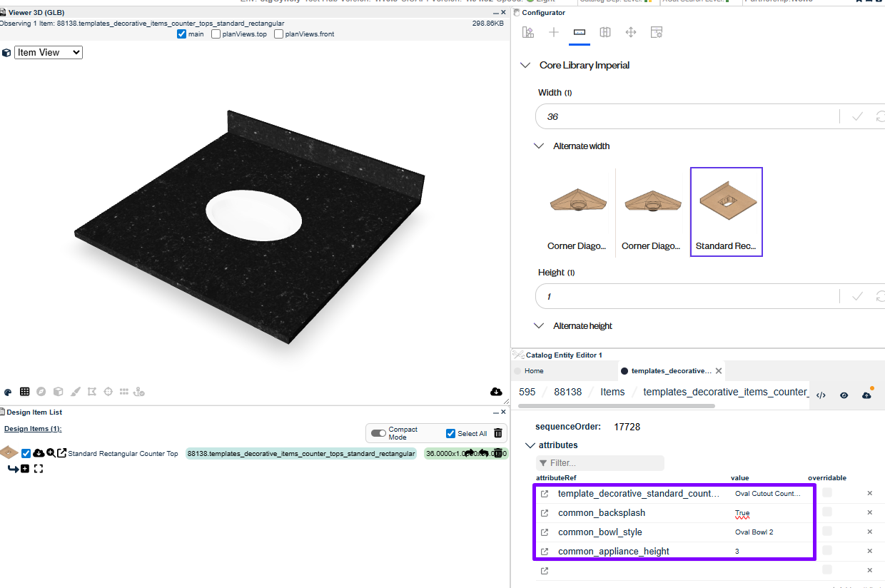The image size is (885, 588).
Task: Click the cloud download icon in the 3D viewer
Action: [496, 392]
